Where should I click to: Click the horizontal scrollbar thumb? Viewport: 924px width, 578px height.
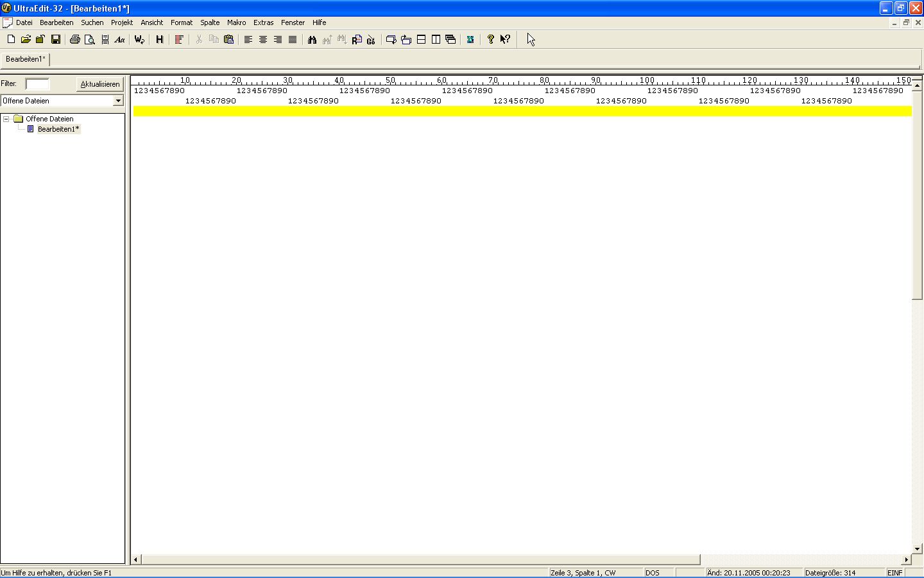point(420,559)
